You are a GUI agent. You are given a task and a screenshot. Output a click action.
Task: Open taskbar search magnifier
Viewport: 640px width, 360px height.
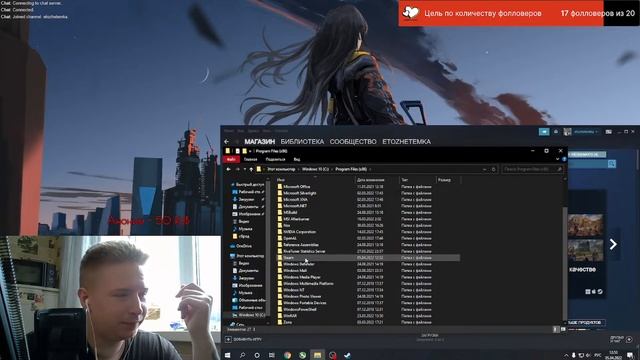[242, 355]
